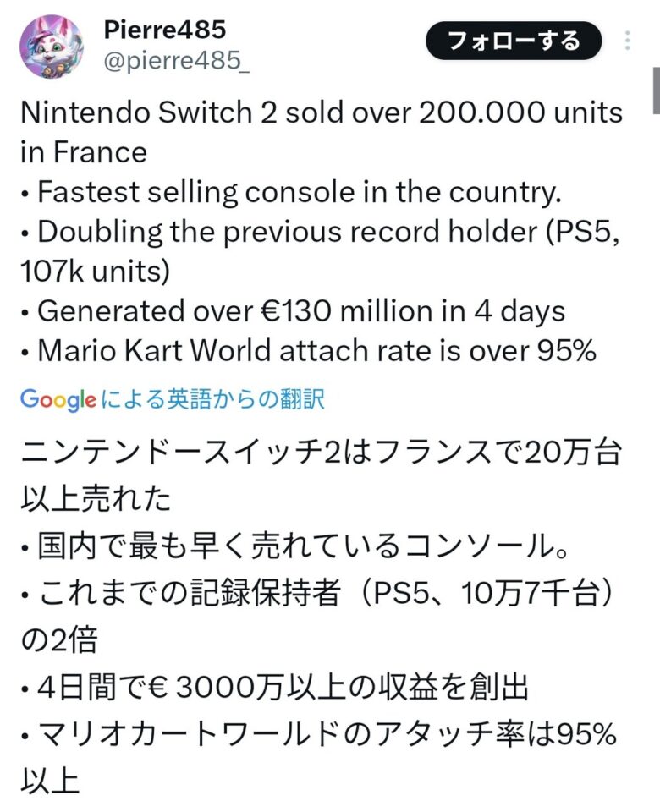
Task: Click the 'in France' text
Action: (83, 152)
